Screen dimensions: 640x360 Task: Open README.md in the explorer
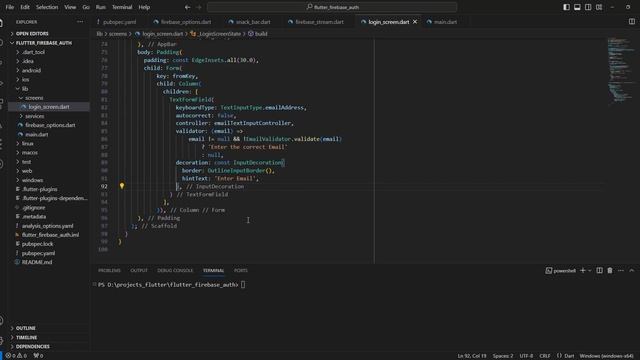37,262
